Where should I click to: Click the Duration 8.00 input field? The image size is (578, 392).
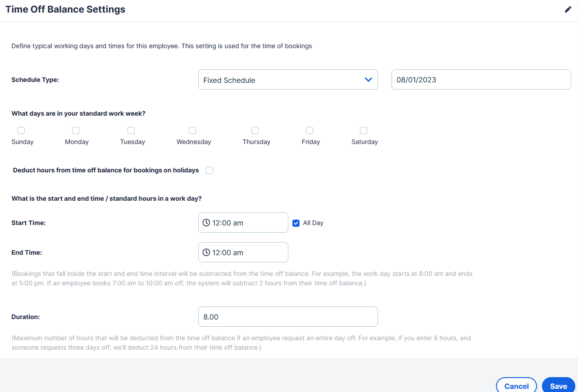[x=288, y=317]
